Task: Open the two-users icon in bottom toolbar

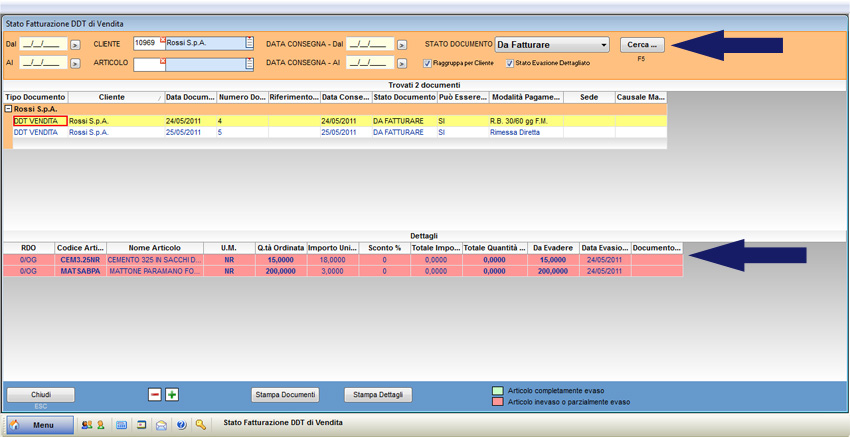Action: point(86,425)
